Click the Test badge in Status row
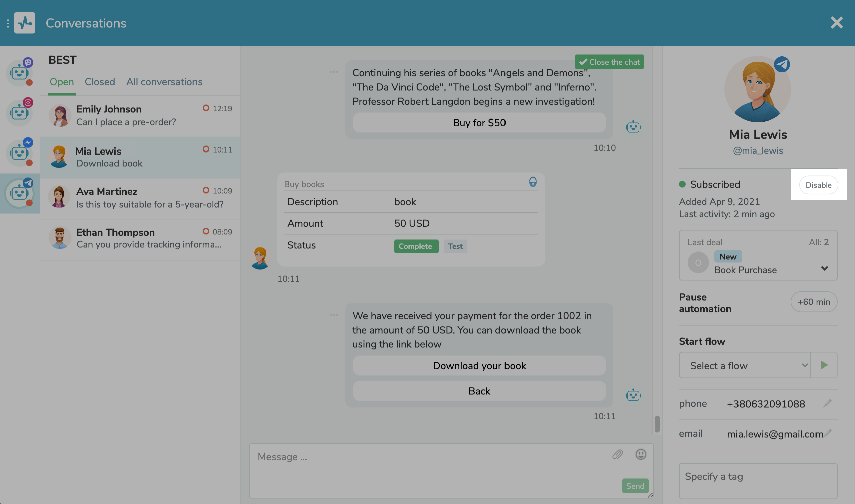 pos(455,246)
